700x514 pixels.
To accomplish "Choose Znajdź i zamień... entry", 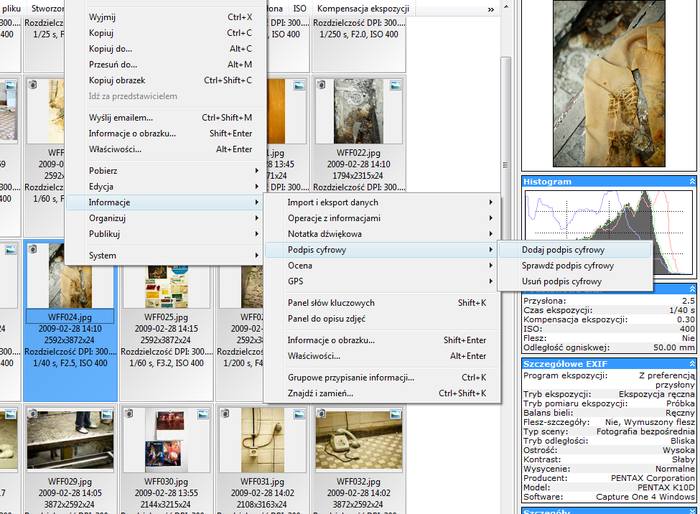I will 383,393.
